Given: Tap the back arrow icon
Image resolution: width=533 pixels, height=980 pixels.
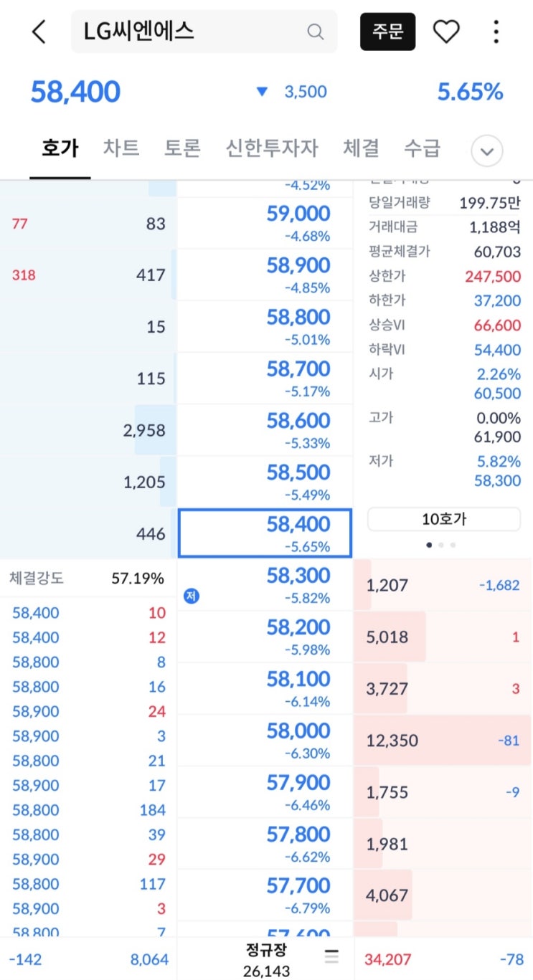Looking at the screenshot, I should click(39, 32).
